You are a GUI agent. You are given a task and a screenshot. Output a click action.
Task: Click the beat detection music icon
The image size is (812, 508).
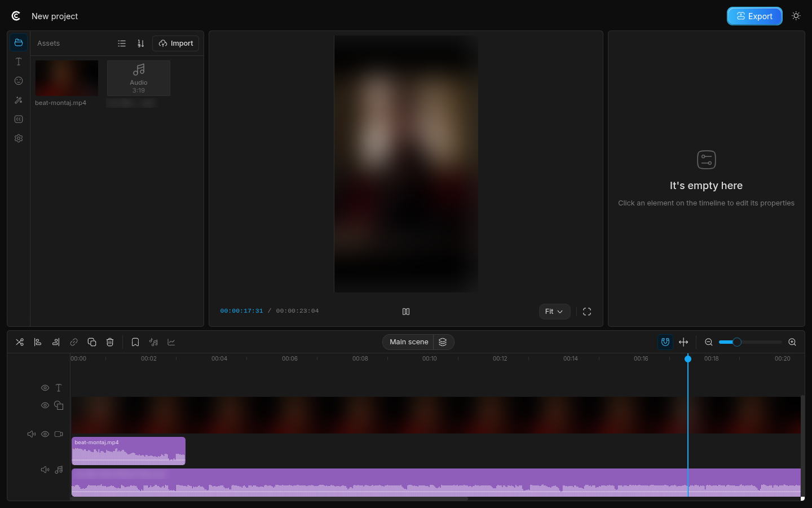point(153,342)
